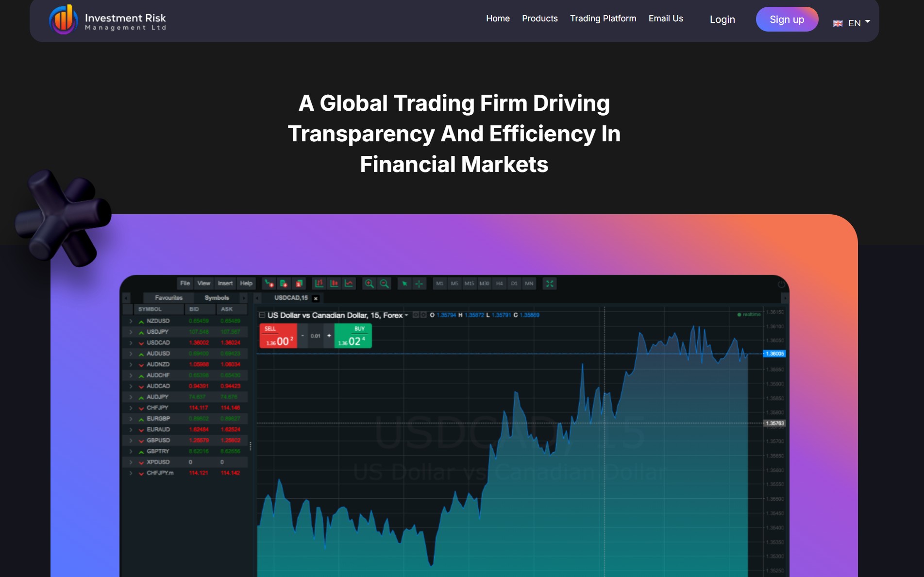Click the Investment Risk Management logo
Viewport: 924px width, 577px height.
point(108,20)
